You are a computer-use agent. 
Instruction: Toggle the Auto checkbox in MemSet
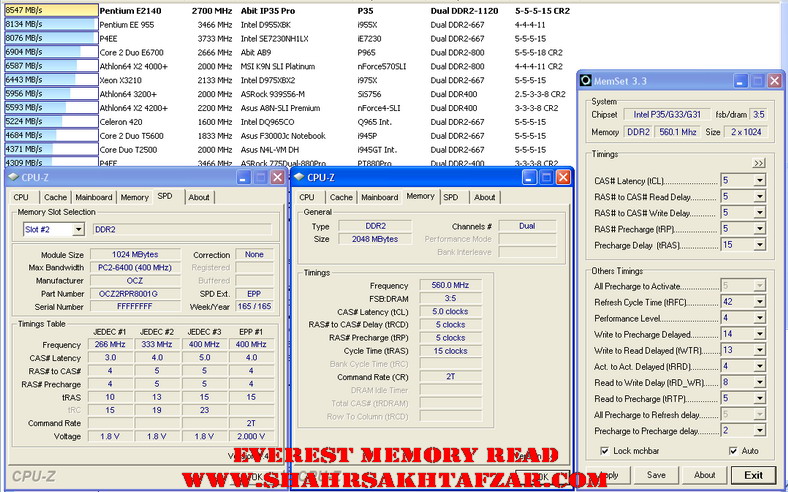[x=733, y=451]
